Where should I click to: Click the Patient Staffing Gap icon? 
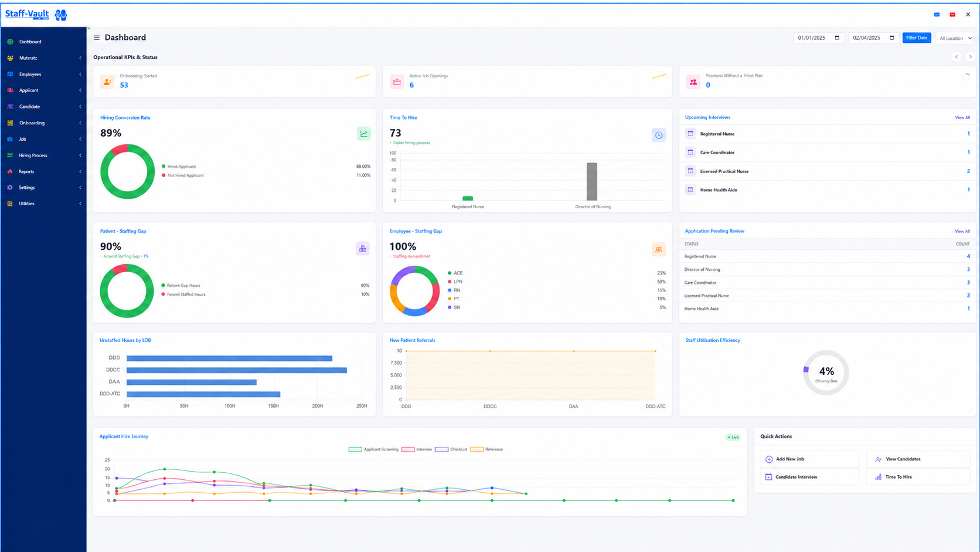tap(363, 249)
